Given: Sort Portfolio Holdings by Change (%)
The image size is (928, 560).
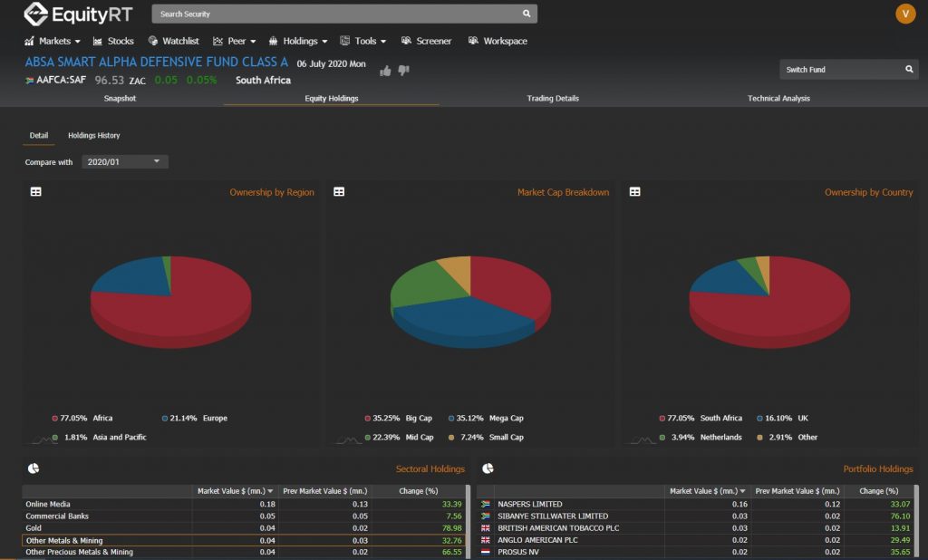Looking at the screenshot, I should pos(879,491).
